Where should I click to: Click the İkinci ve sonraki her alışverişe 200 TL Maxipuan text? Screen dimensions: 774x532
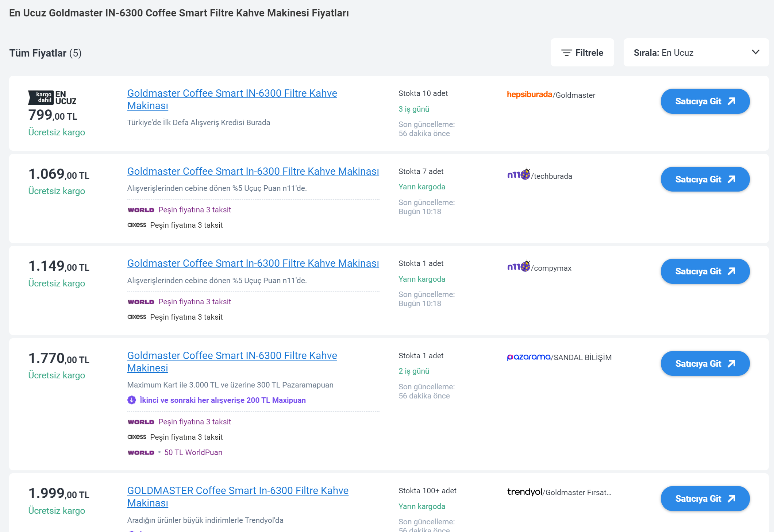coord(223,400)
